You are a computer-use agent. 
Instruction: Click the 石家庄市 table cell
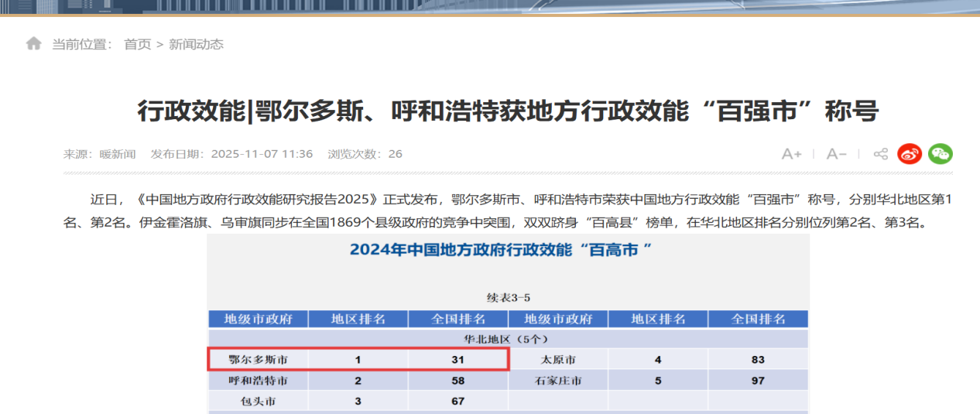pos(557,381)
